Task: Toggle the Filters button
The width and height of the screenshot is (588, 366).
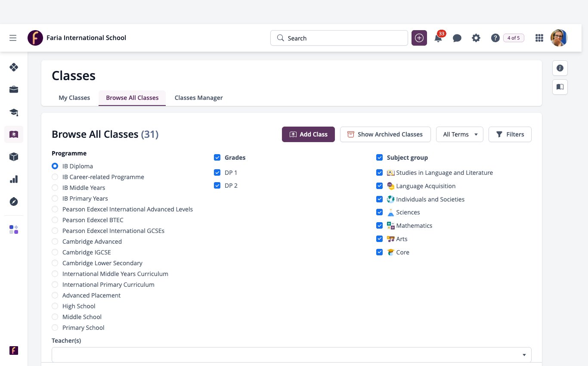Action: coord(510,134)
